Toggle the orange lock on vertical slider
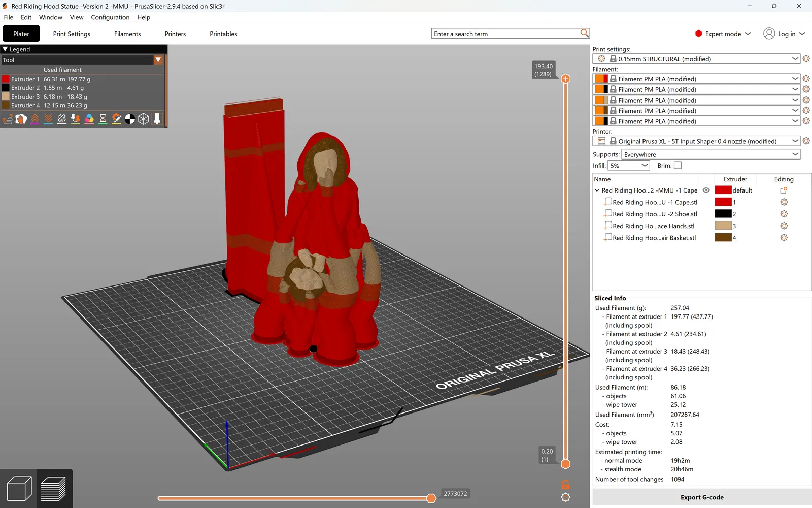 point(565,485)
